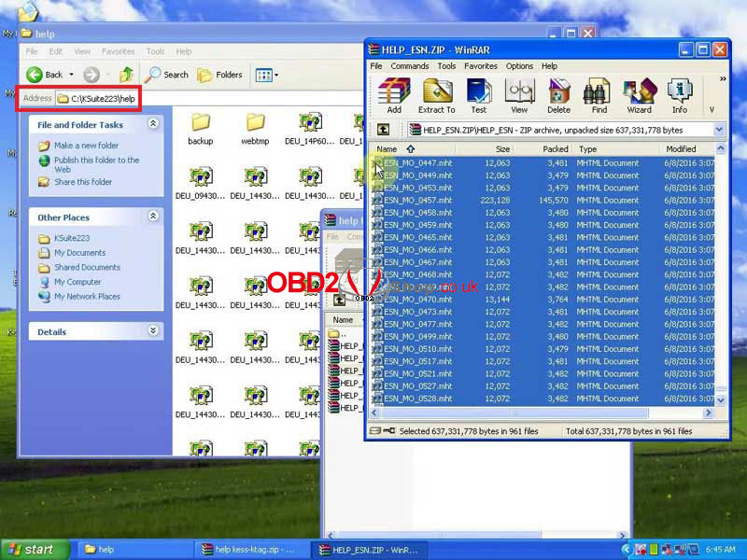This screenshot has width=747, height=560.
Task: Select file ESN_MO_0517.mht
Action: (x=543, y=361)
